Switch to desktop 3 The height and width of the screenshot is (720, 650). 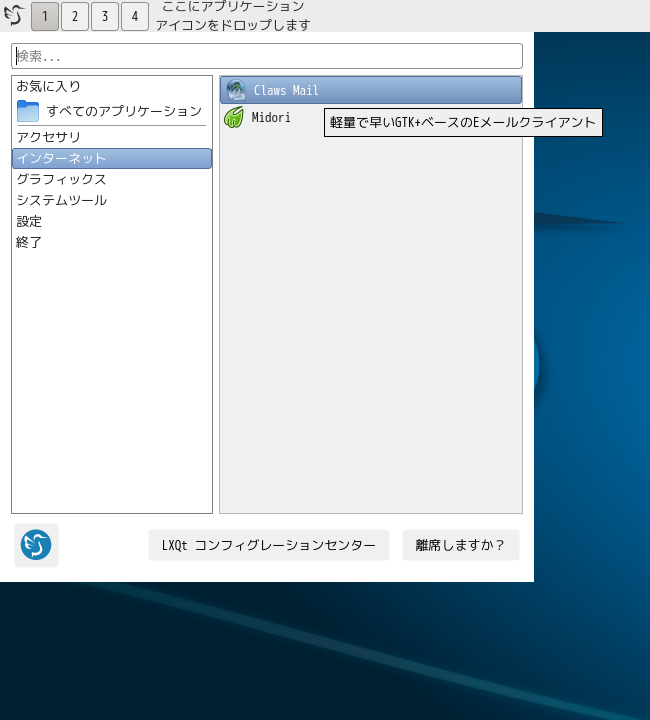(x=105, y=17)
